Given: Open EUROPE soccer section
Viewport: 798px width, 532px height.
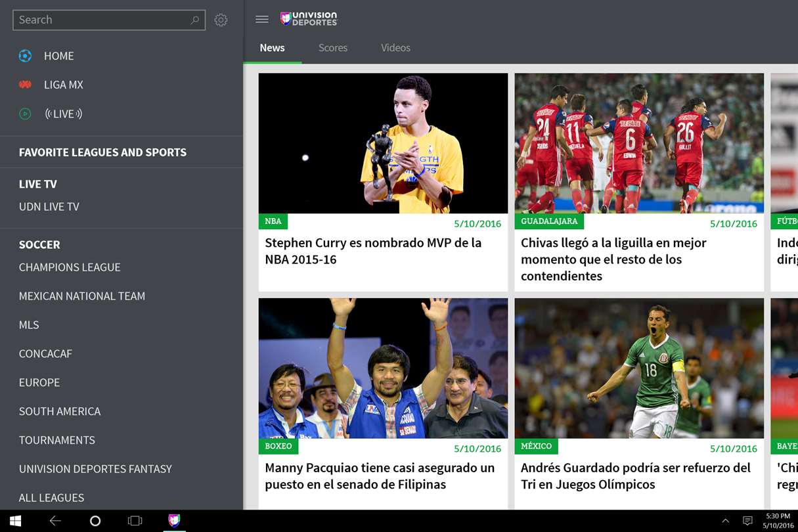Looking at the screenshot, I should click(39, 383).
